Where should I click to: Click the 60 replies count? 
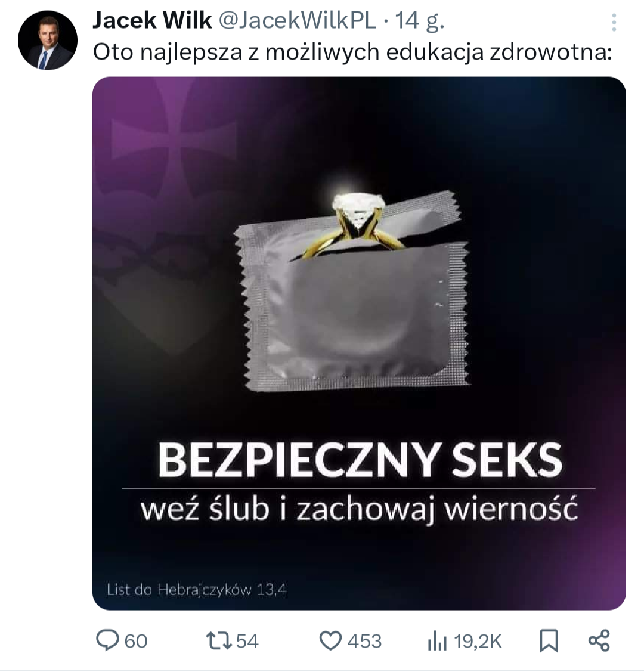[x=136, y=642]
